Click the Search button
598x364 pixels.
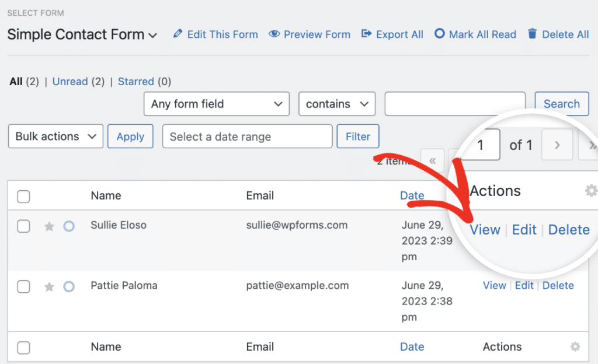tap(561, 104)
